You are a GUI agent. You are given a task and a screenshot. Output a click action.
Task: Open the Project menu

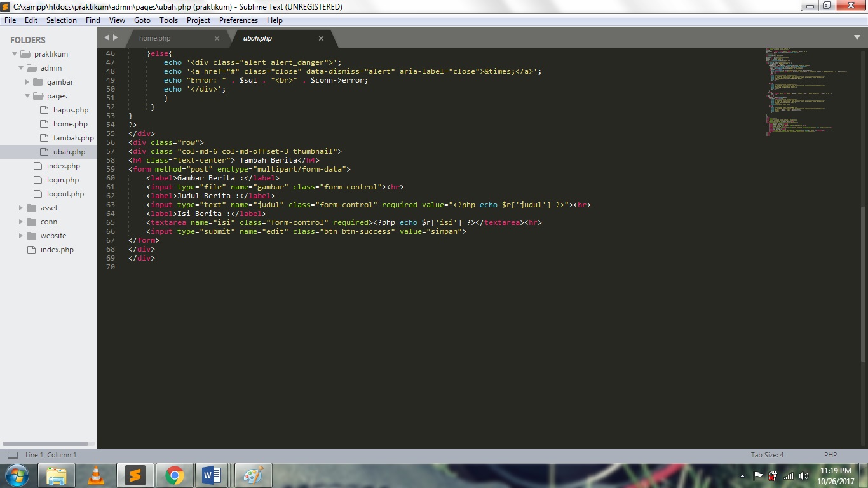[198, 20]
